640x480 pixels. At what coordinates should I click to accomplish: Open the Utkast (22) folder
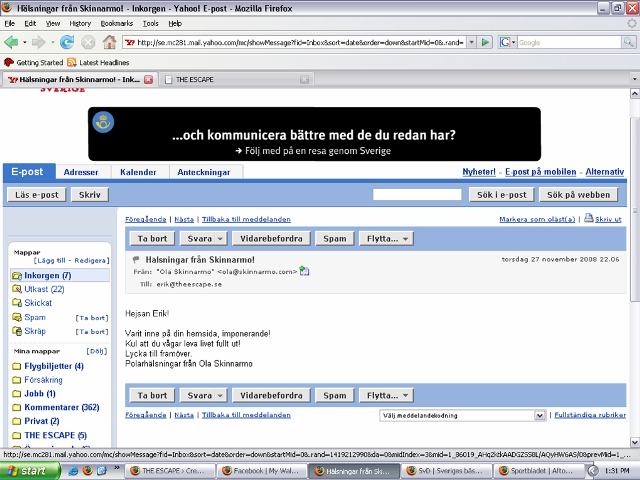coord(44,289)
